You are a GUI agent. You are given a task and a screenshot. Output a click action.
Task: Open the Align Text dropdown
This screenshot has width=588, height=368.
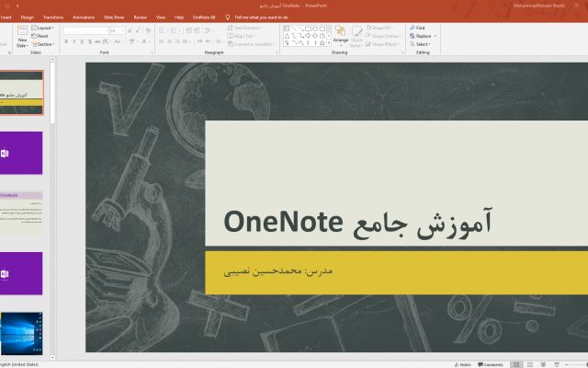pos(242,36)
